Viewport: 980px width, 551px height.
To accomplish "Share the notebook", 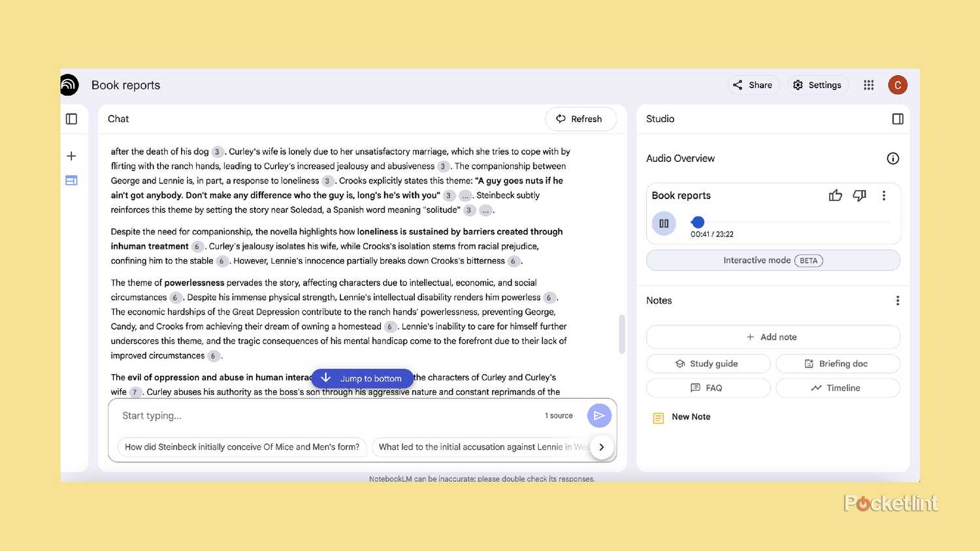I will (x=753, y=85).
